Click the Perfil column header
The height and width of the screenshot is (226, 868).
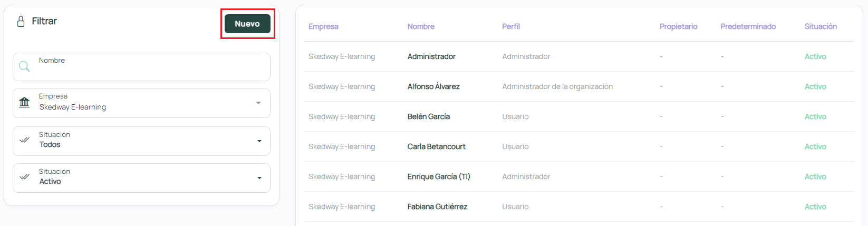[510, 26]
